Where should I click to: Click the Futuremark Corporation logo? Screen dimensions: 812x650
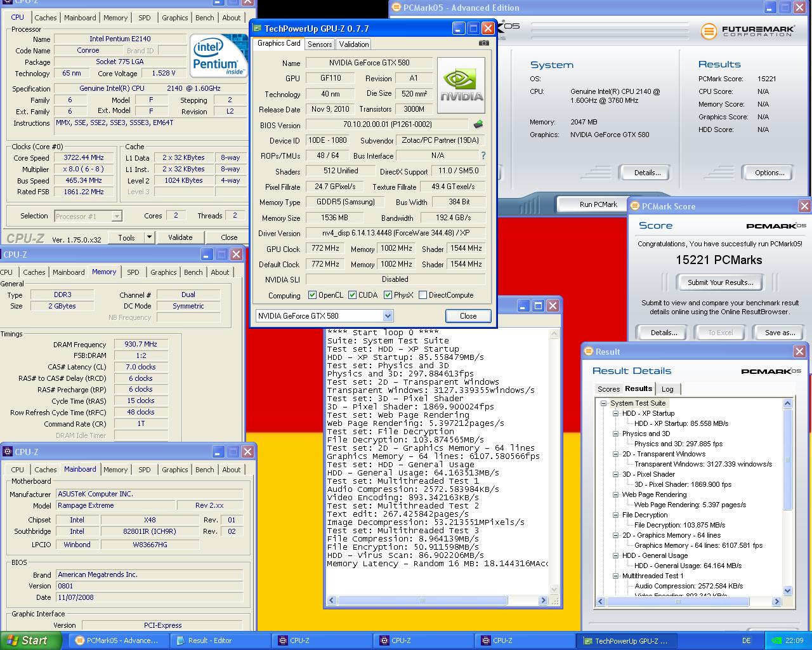747,31
